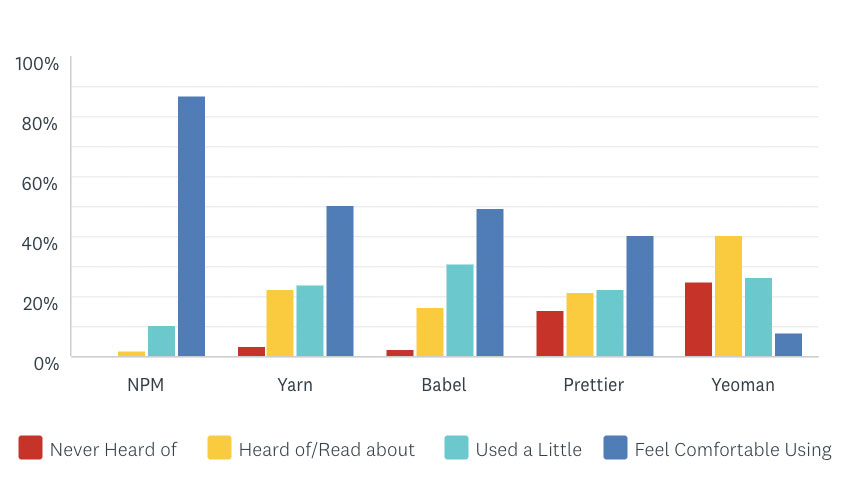Screen dimensions: 850x500
Task: Click the Babel axis label
Action: [x=444, y=385]
